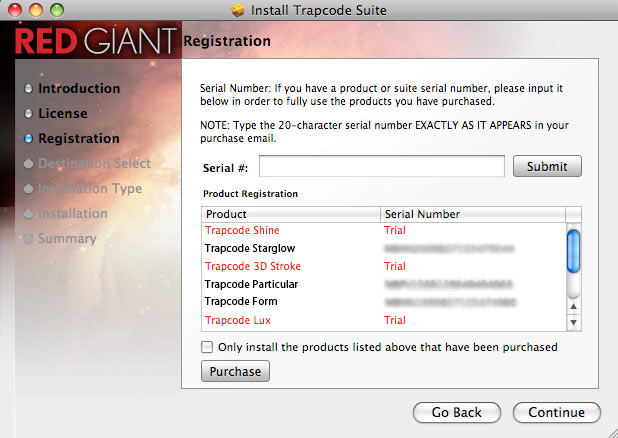This screenshot has width=618, height=438.
Task: Minimize the installer with yellow button
Action: tap(36, 10)
